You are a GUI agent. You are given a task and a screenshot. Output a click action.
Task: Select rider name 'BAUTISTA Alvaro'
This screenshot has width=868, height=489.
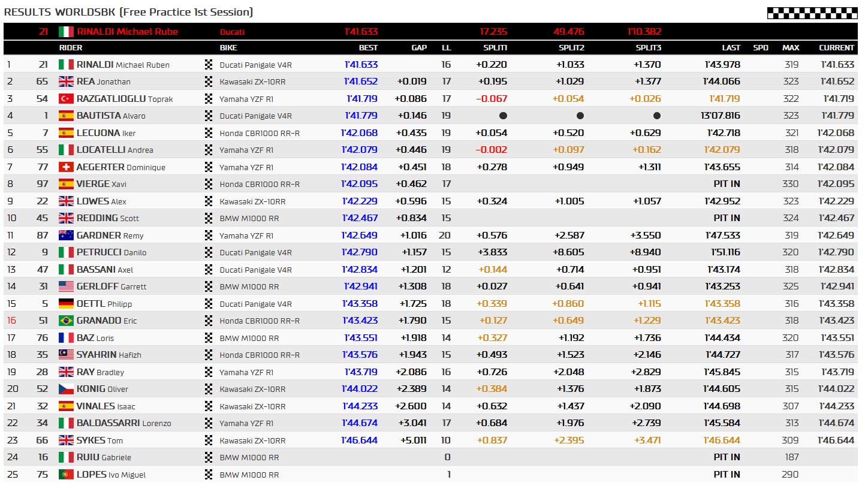pyautogui.click(x=111, y=116)
